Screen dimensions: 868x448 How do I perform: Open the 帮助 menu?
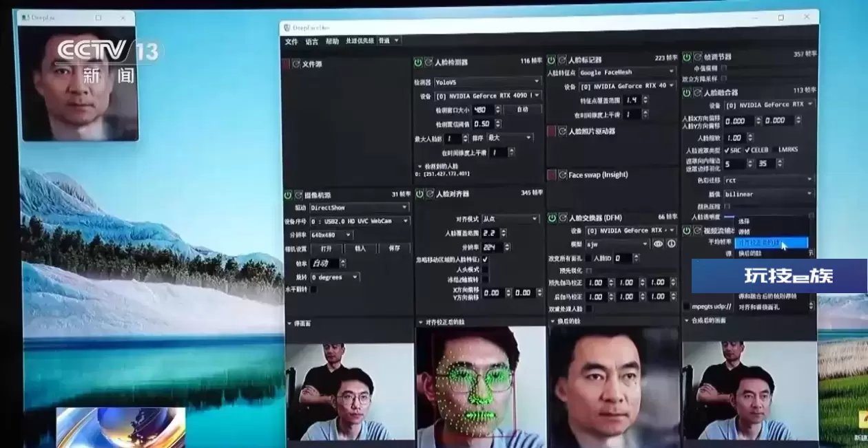(x=333, y=41)
